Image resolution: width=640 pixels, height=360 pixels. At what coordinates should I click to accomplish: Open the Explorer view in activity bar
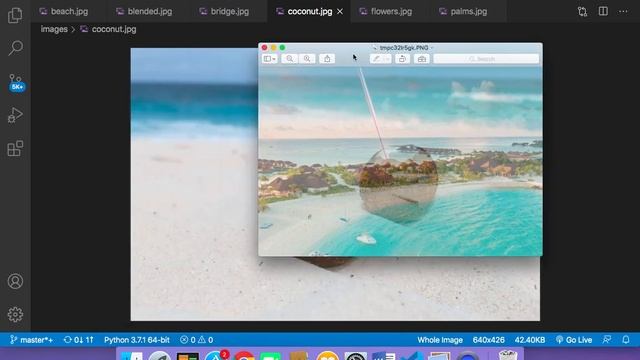(x=15, y=16)
